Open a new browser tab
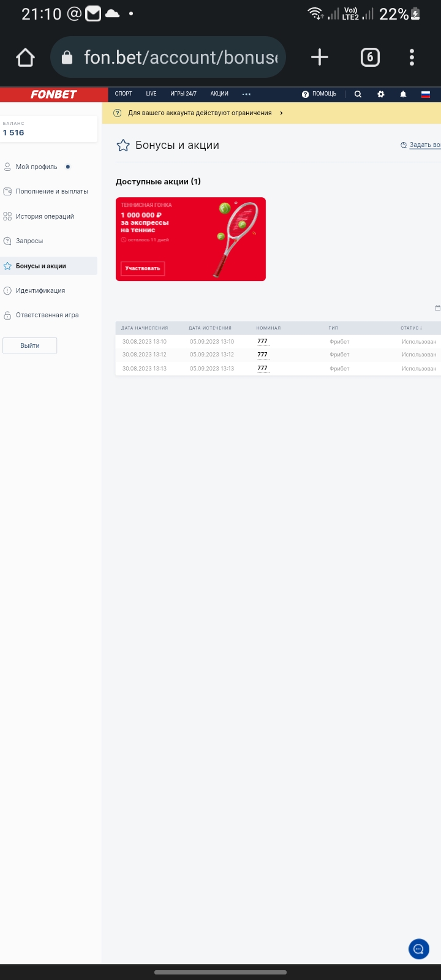This screenshot has height=980, width=441. (x=320, y=58)
